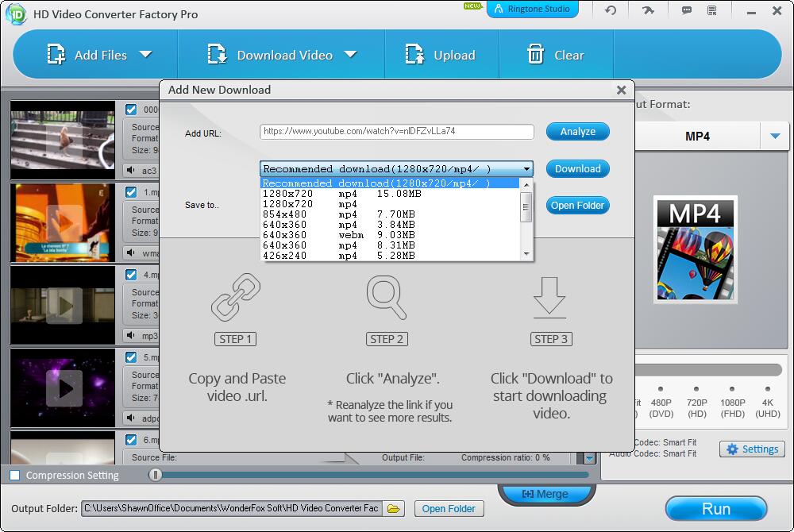Open the output format MP4 dropdown arrow
Viewport: 794px width, 532px height.
tap(775, 137)
